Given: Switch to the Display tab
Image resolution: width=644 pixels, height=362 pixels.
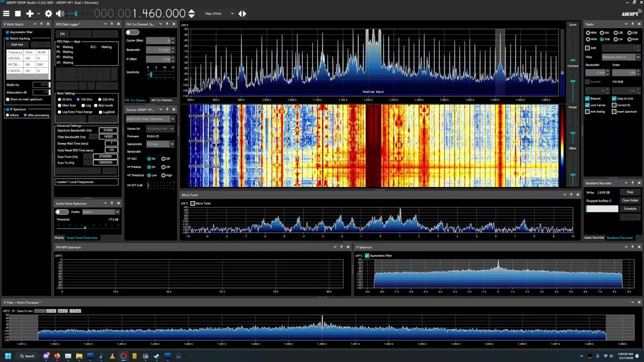Looking at the screenshot, I should 59,237.
